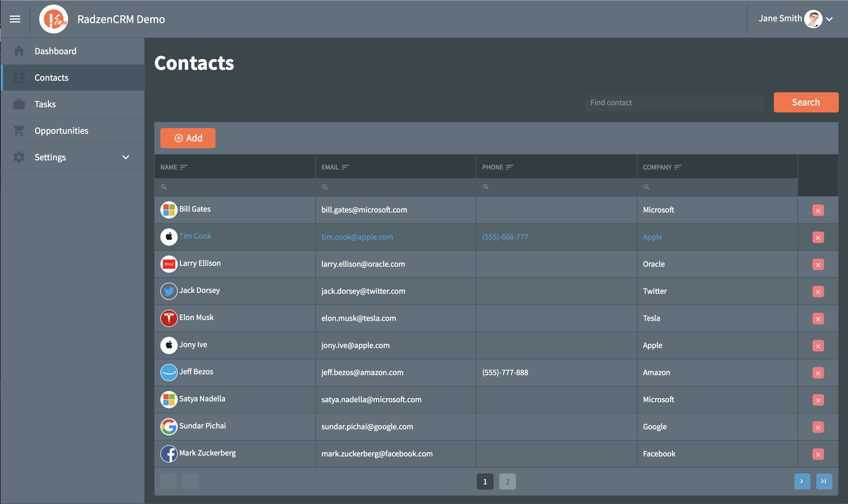
Task: Click Sundar Pichai's Google logo avatar
Action: pos(169,426)
